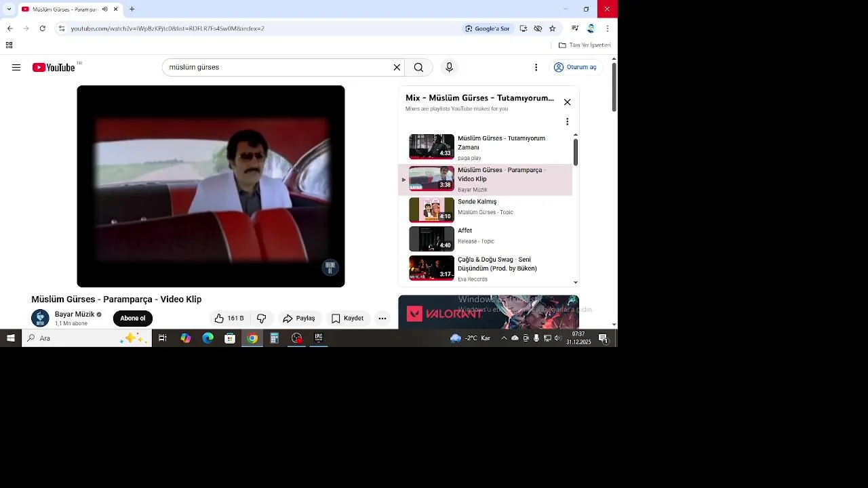868x488 pixels.
Task: Click the playlist scrollbar thumb
Action: tap(575, 152)
